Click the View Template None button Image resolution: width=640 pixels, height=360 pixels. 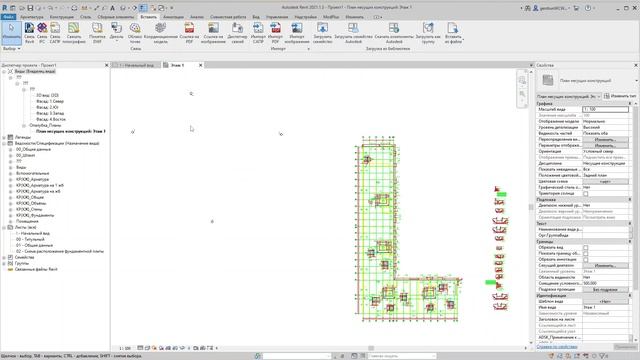(605, 302)
